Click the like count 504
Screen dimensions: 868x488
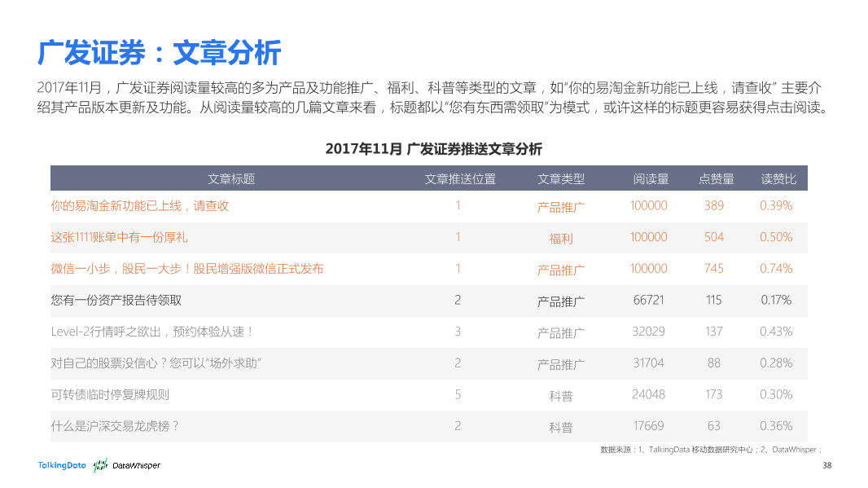point(714,237)
